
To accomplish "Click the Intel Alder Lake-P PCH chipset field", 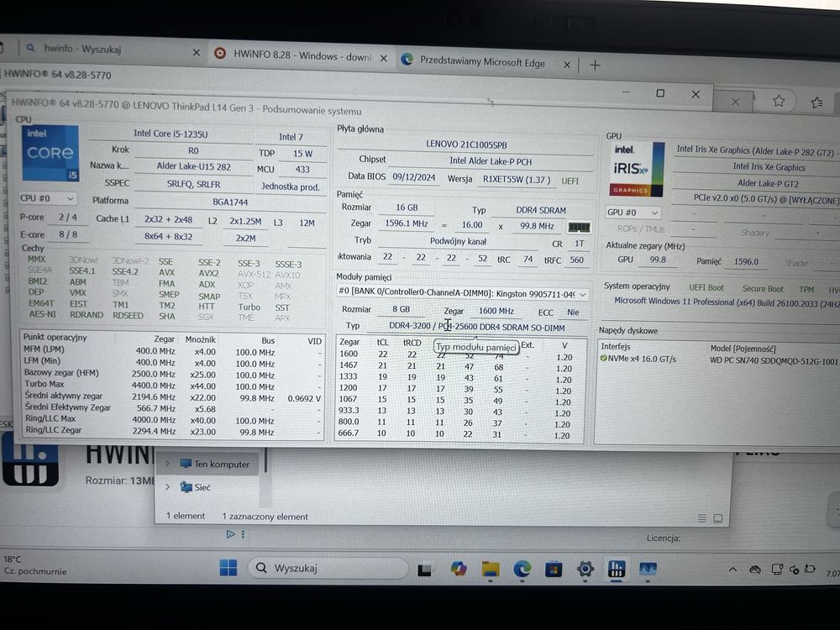I will 491,160.
